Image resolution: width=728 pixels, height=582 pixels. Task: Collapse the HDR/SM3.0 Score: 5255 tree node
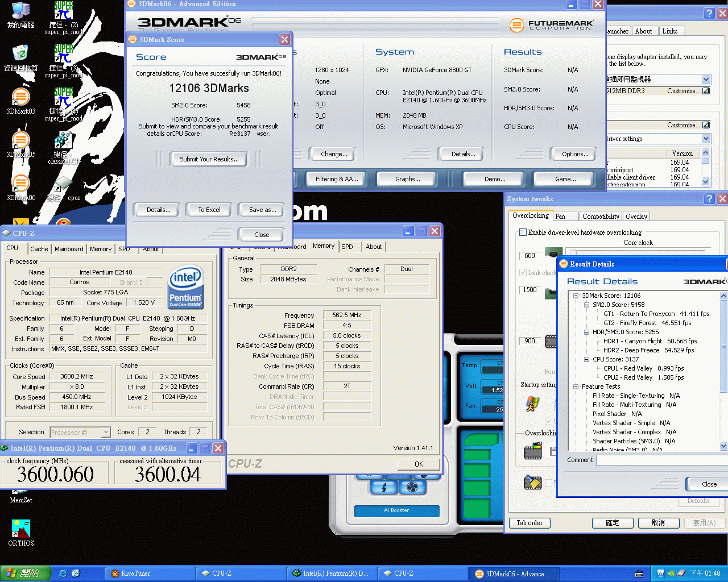[x=586, y=332]
